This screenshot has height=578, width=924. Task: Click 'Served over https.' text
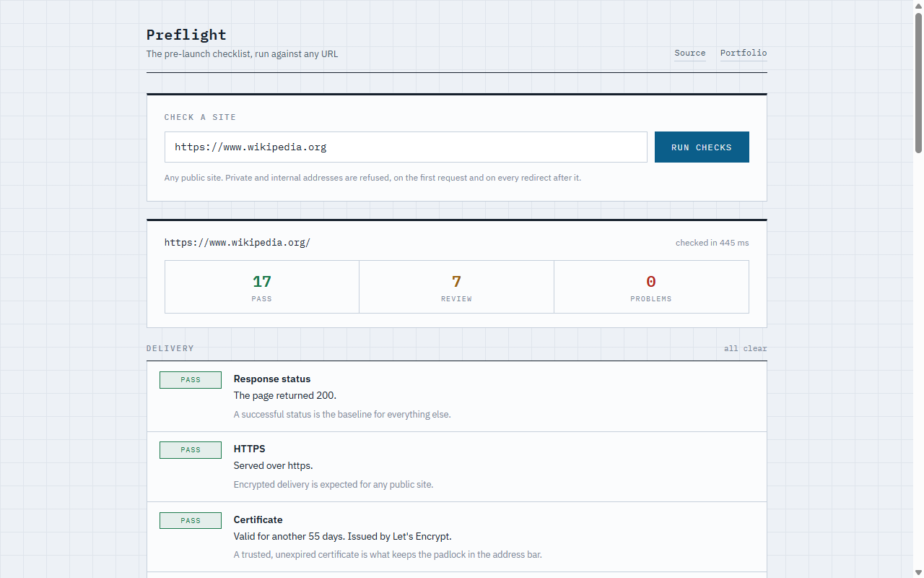point(274,465)
